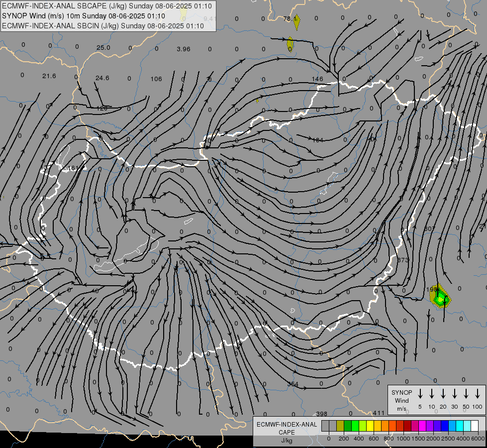
Task: Click the map value 398
Action: pos(321,414)
